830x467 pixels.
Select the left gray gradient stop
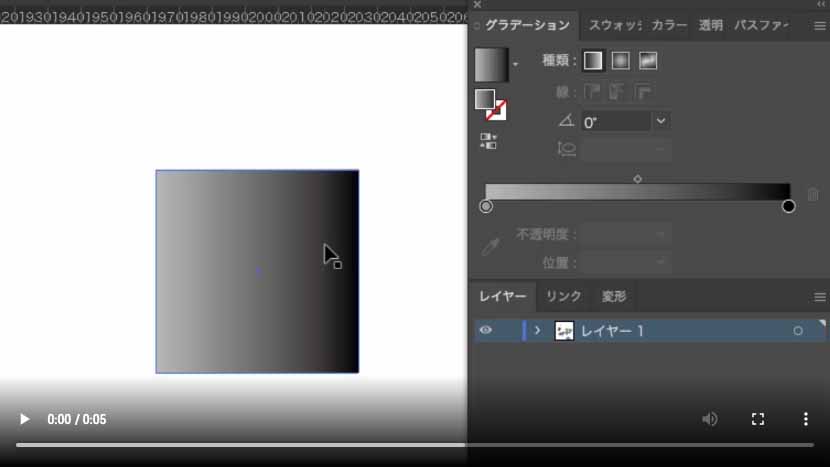pos(486,206)
